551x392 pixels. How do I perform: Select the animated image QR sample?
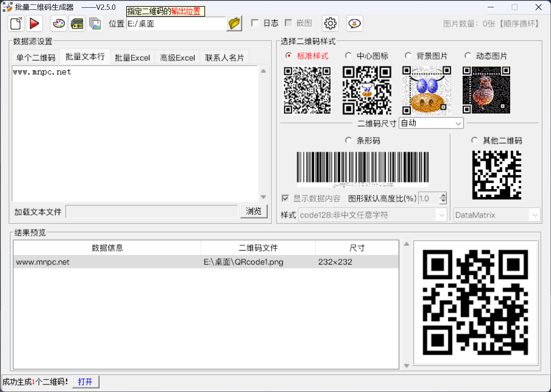486,90
